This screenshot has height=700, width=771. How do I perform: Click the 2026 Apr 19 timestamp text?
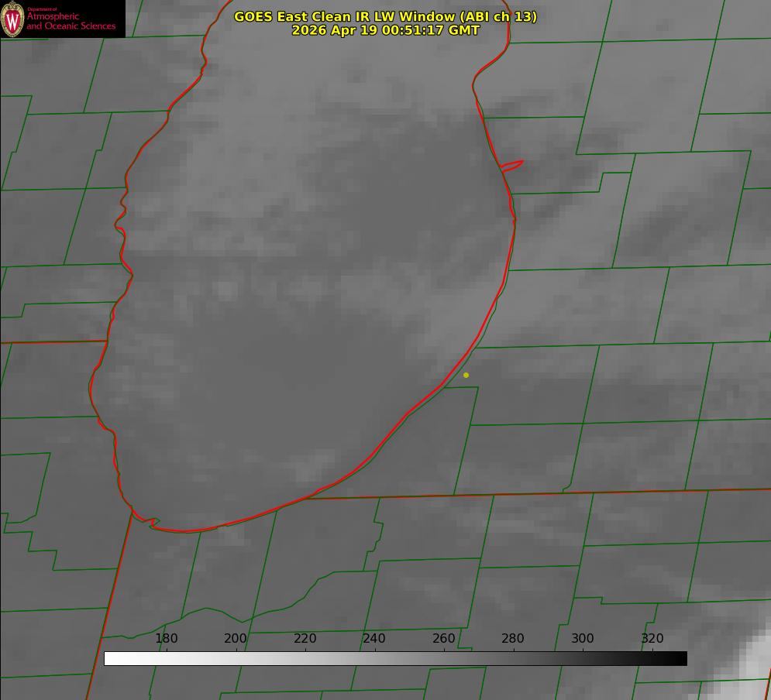coord(386,30)
